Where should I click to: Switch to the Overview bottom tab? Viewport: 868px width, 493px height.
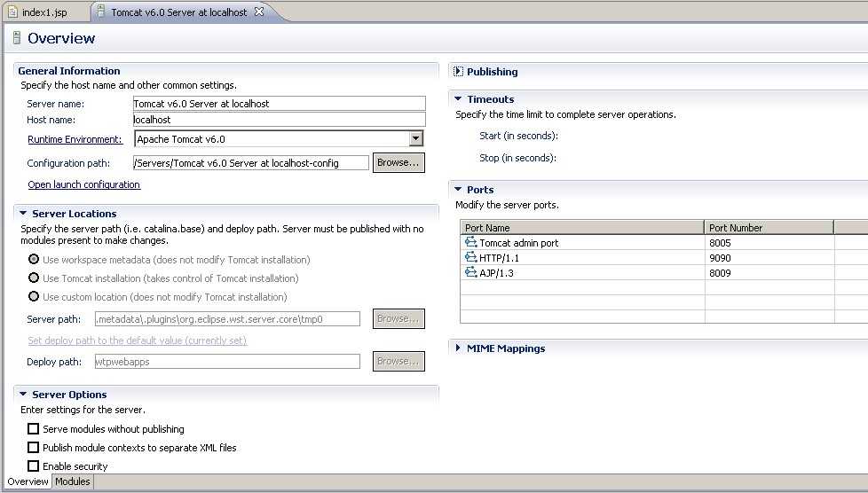coord(28,481)
